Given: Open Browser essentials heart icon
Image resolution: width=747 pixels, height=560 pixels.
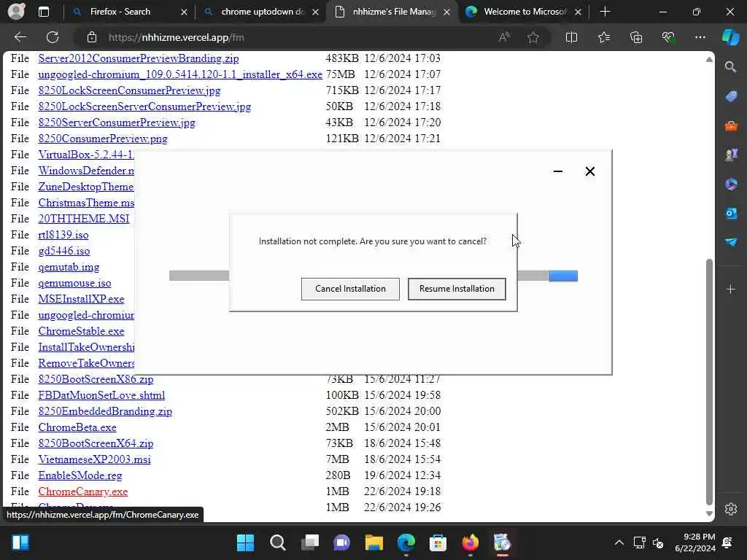Looking at the screenshot, I should [668, 37].
